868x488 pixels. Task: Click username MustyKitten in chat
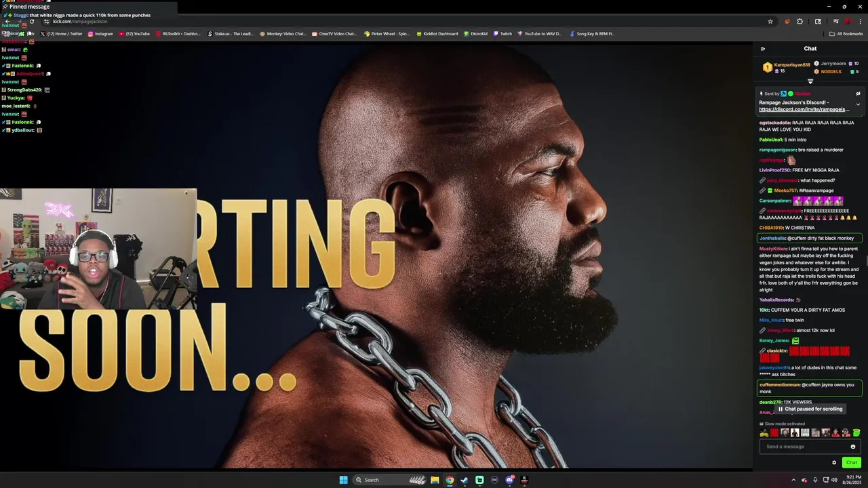pos(772,249)
